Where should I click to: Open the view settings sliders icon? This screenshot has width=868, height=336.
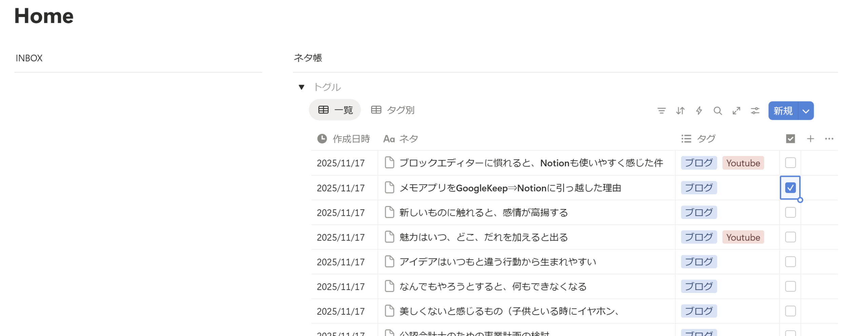coord(755,111)
